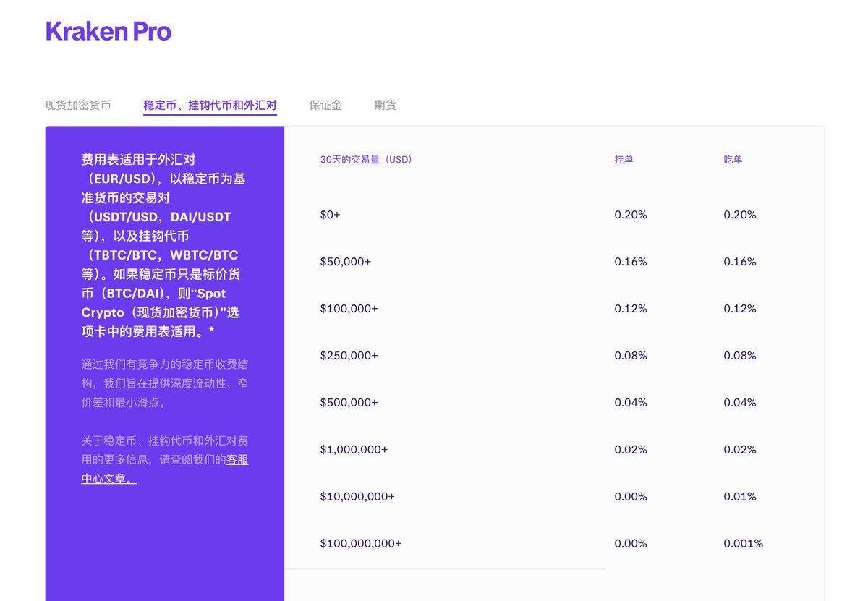Select the $0+ volume tier
Image resolution: width=868 pixels, height=601 pixels.
coord(330,215)
